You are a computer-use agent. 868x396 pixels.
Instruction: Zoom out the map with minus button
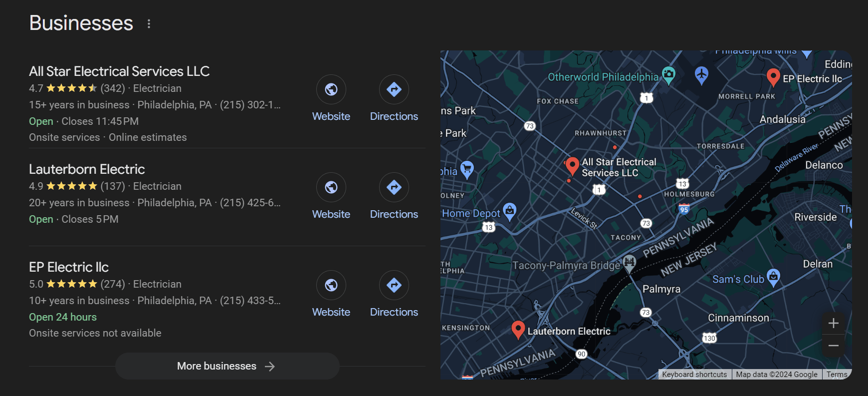[x=833, y=346]
